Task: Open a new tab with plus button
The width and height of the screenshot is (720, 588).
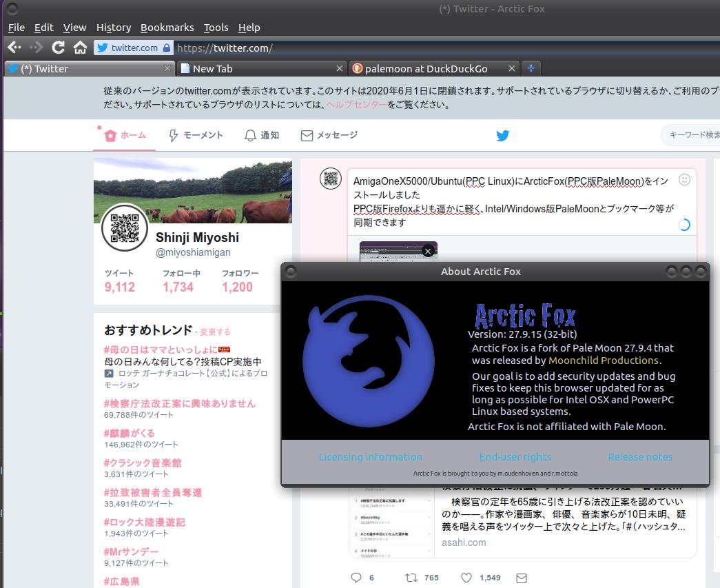Action: [x=531, y=68]
